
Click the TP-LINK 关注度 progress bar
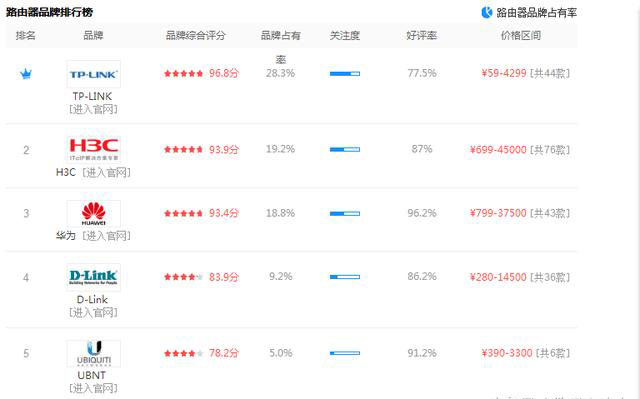coord(345,74)
